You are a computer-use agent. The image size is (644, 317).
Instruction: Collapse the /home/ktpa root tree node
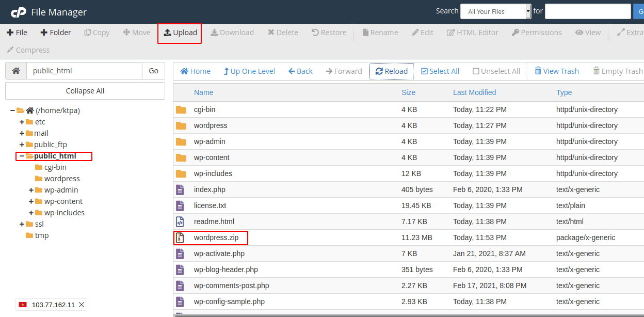[12, 110]
